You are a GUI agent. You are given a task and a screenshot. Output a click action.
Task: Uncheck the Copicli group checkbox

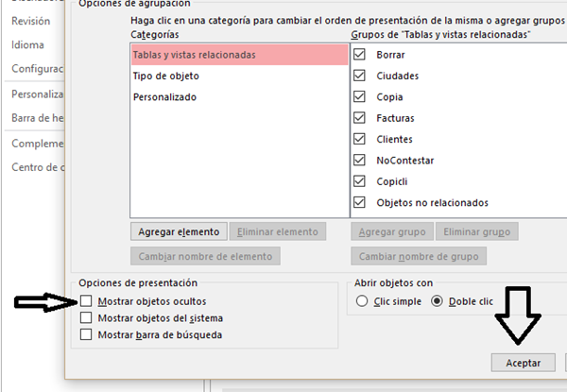(x=359, y=181)
